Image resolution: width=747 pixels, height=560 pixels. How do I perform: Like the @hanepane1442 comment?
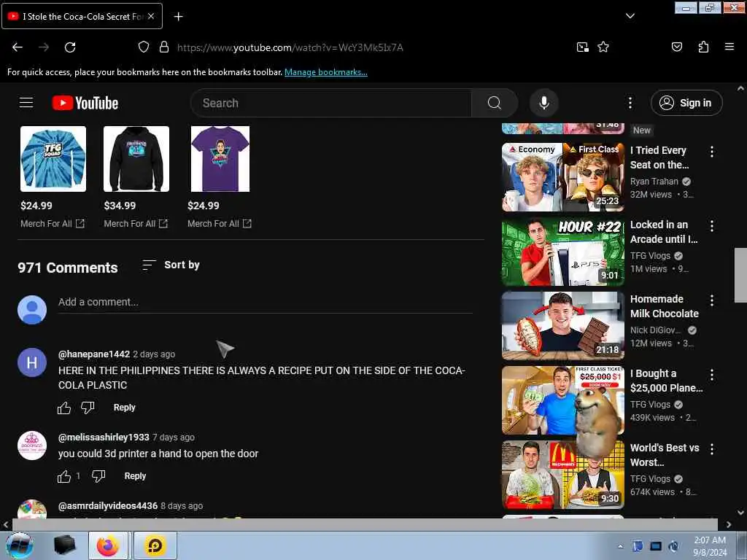[64, 408]
